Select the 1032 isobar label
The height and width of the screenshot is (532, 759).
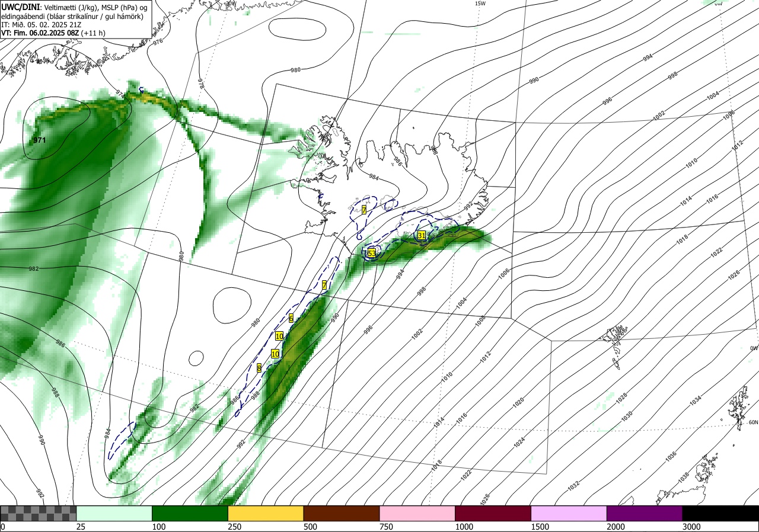573,486
